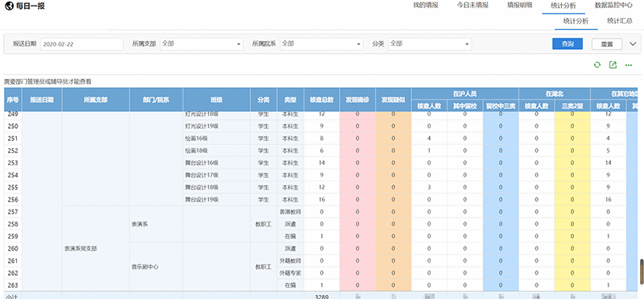Click the green refresh icon

coord(597,65)
